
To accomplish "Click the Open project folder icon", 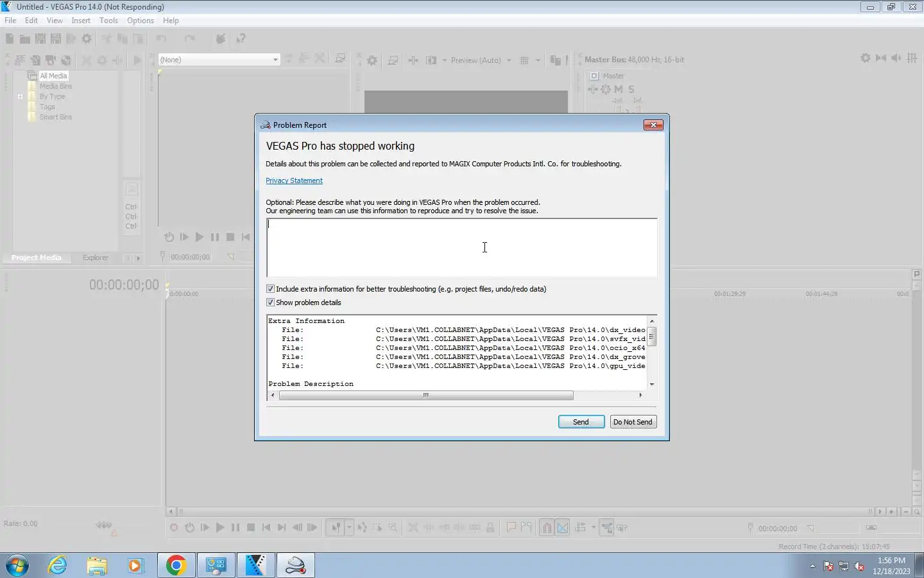I will [24, 39].
